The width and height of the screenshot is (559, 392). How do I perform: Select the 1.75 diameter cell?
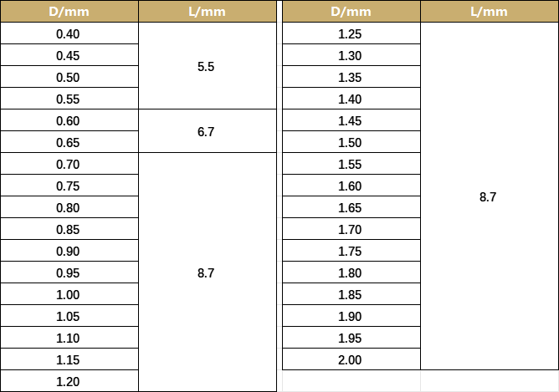click(x=351, y=251)
